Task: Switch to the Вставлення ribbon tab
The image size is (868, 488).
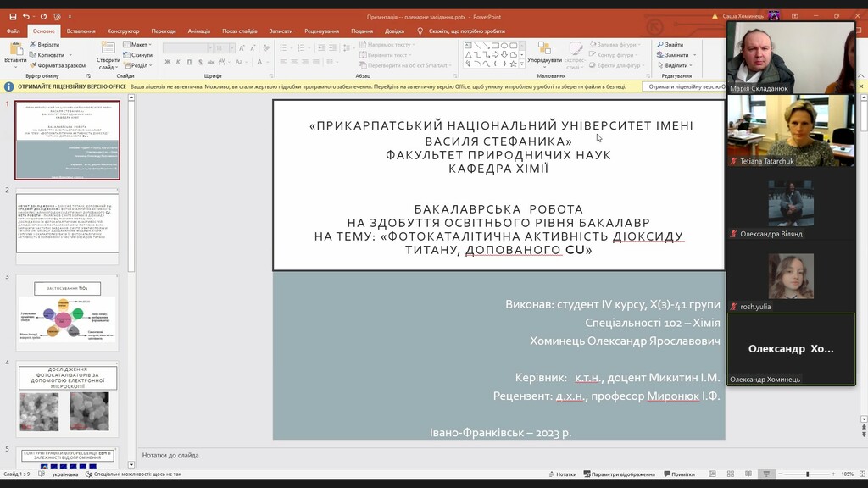Action: click(x=81, y=31)
